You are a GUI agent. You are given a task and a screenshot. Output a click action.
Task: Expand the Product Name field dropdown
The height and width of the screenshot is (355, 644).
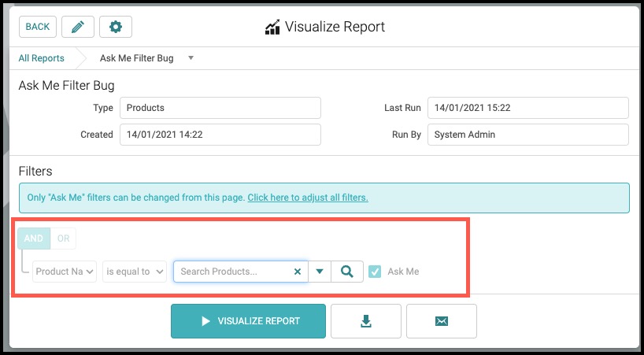tap(65, 272)
